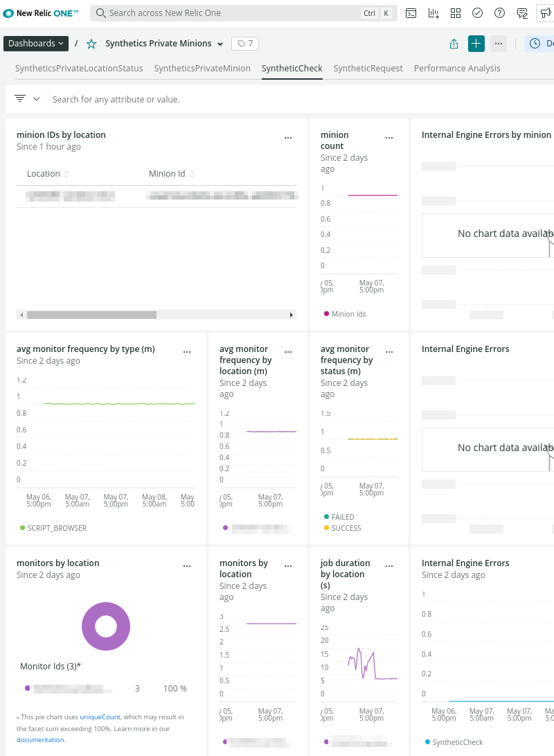This screenshot has height=756, width=554.
Task: Click the chart builder icon
Action: point(434,13)
